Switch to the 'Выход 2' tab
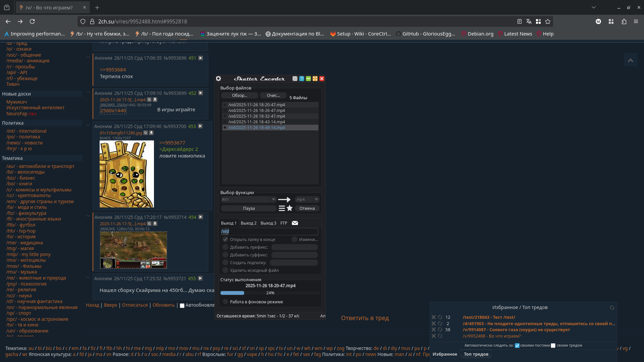 coord(249,223)
